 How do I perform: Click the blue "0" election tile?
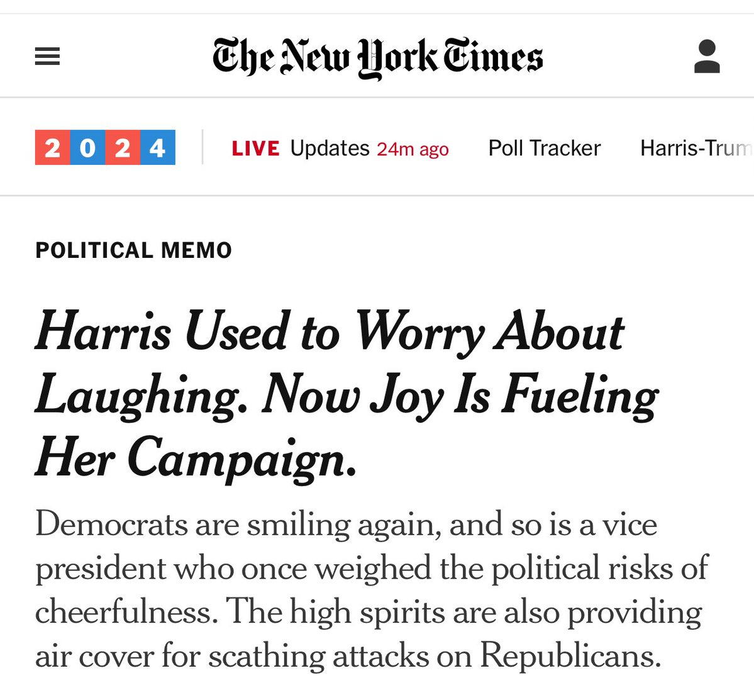(x=88, y=148)
